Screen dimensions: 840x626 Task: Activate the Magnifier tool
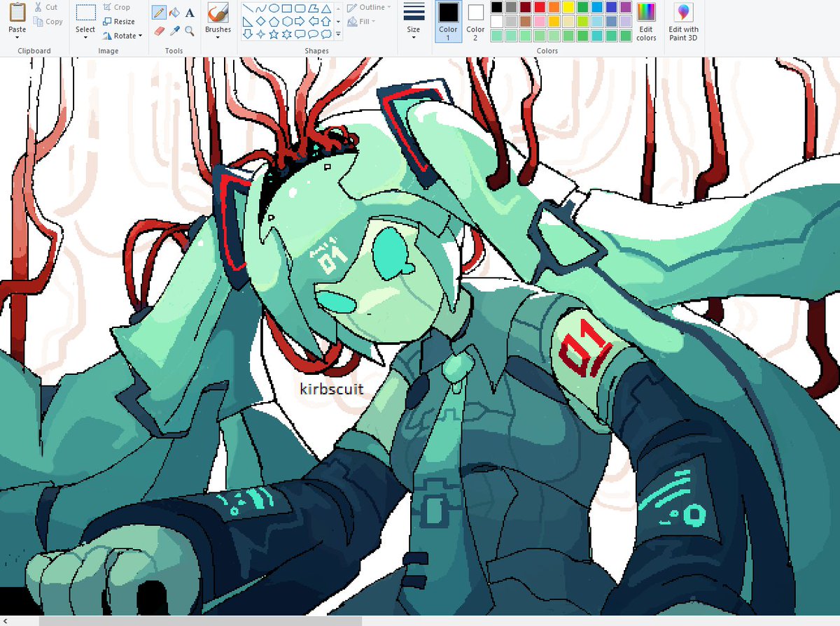pos(190,31)
